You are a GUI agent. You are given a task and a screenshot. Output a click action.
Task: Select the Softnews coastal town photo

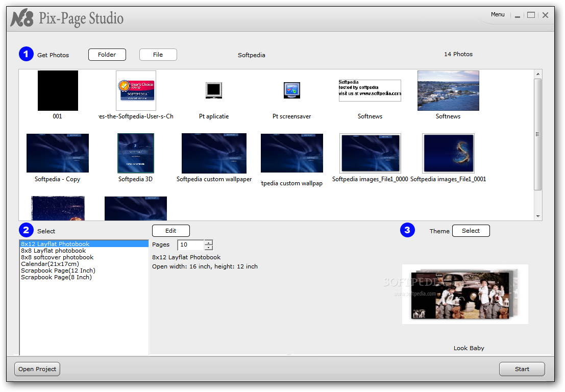click(448, 90)
